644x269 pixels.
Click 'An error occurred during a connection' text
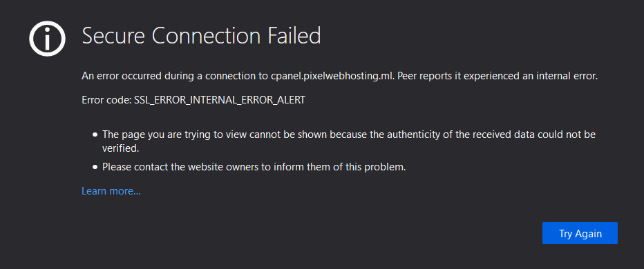(x=175, y=76)
